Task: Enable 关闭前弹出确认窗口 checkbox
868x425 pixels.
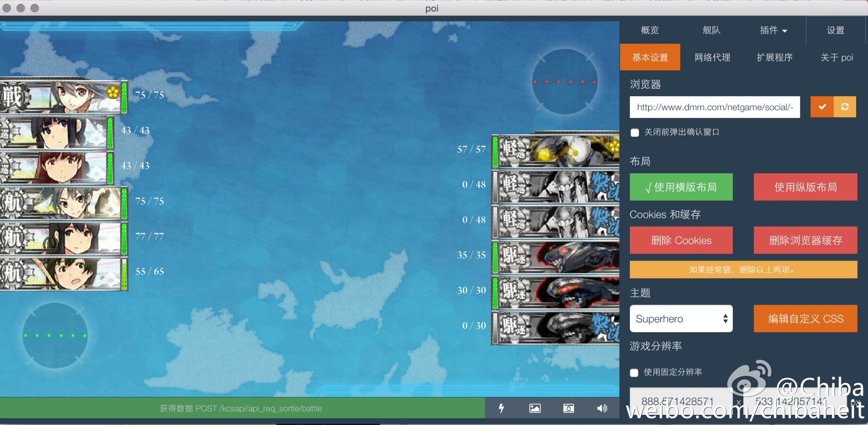Action: [635, 133]
